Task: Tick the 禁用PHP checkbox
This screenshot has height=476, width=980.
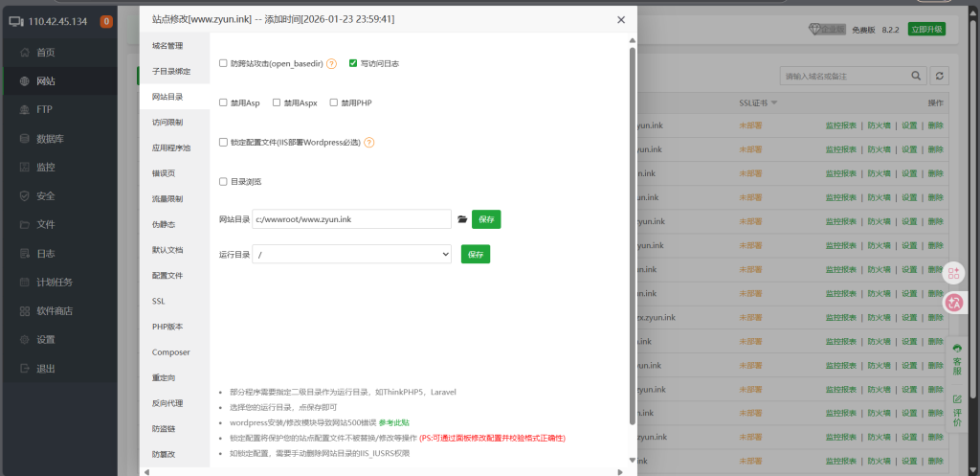Action: [334, 102]
